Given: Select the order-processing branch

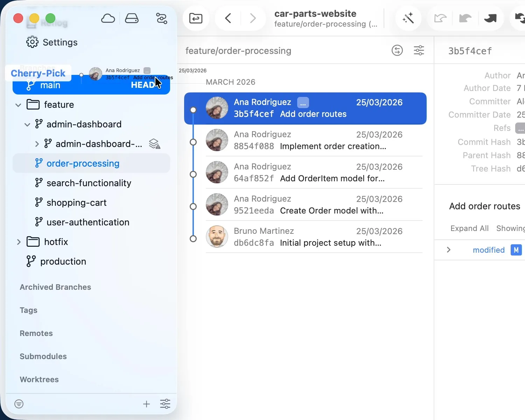Looking at the screenshot, I should point(91,163).
